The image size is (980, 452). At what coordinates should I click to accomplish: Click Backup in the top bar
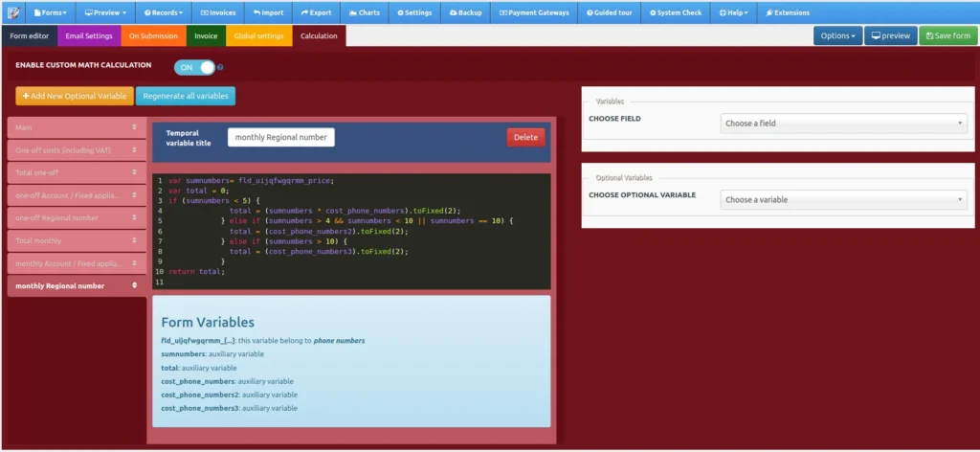[465, 12]
